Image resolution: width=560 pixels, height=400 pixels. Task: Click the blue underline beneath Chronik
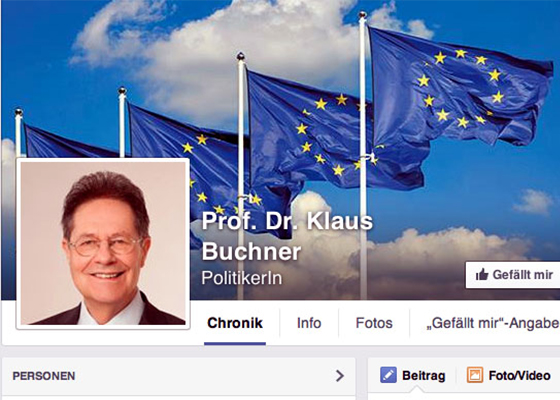coord(235,344)
